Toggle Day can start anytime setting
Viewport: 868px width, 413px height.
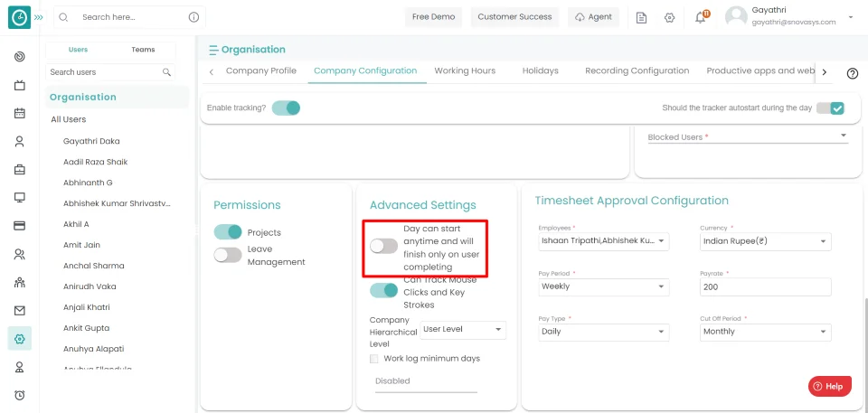[383, 246]
